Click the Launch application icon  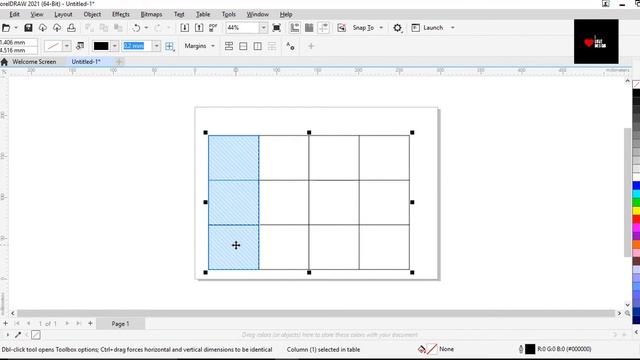pyautogui.click(x=416, y=28)
